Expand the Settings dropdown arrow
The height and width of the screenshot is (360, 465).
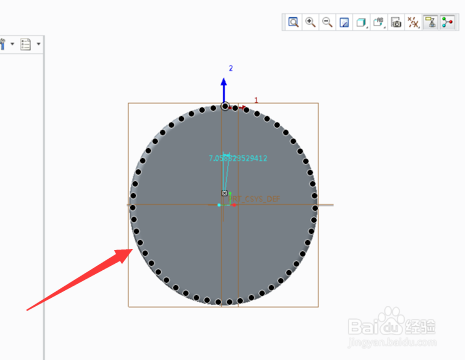point(12,44)
